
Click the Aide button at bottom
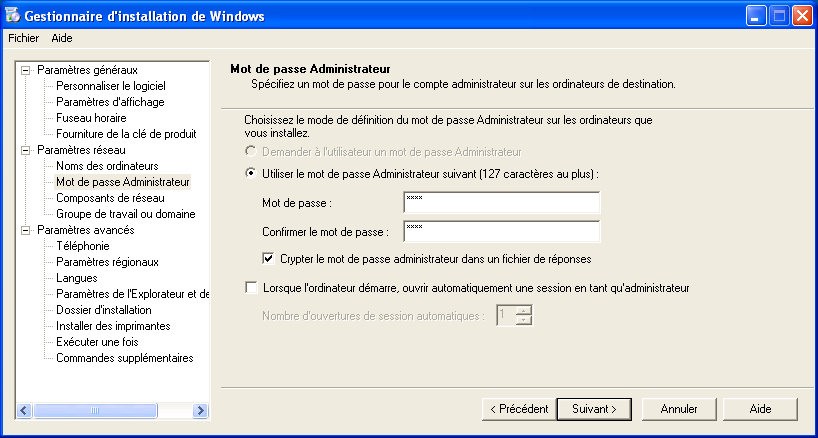tap(761, 409)
